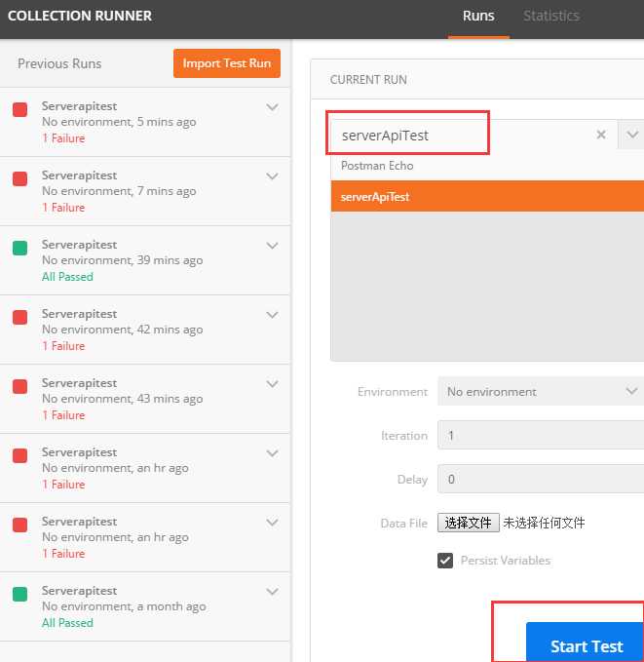Viewport: 644px width, 662px height.
Task: Click the 'Previous Runs' heading
Action: [59, 63]
